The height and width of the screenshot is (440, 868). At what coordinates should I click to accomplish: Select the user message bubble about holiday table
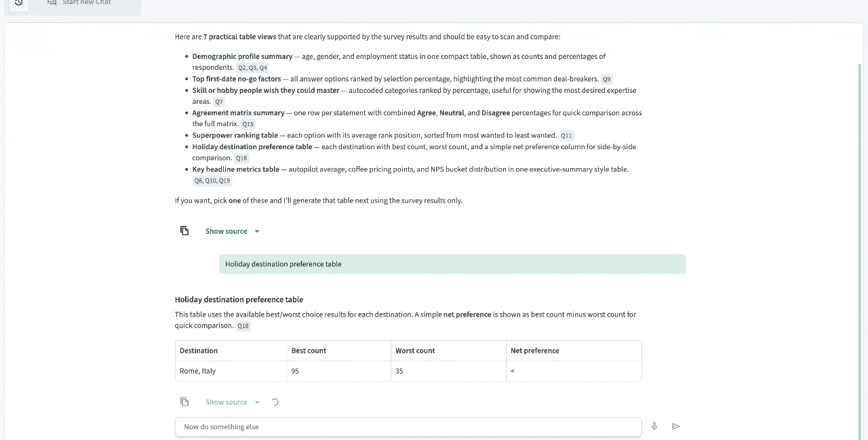(452, 264)
